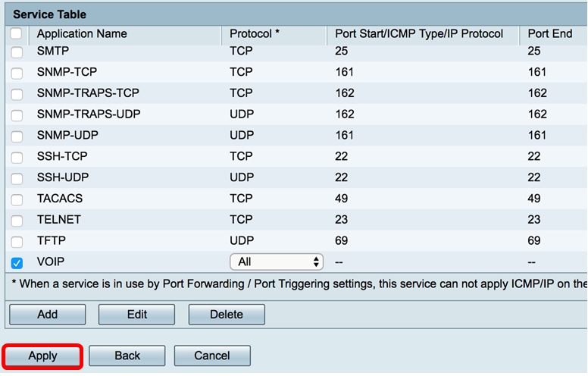Tick the SSH-TCP service checkbox
588x376 pixels.
[x=17, y=157]
